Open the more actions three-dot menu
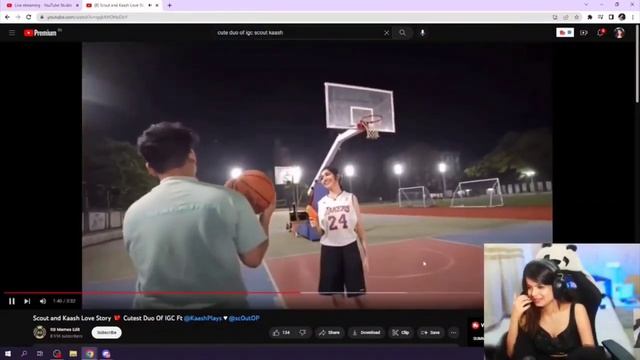This screenshot has height=360, width=640. click(x=453, y=333)
